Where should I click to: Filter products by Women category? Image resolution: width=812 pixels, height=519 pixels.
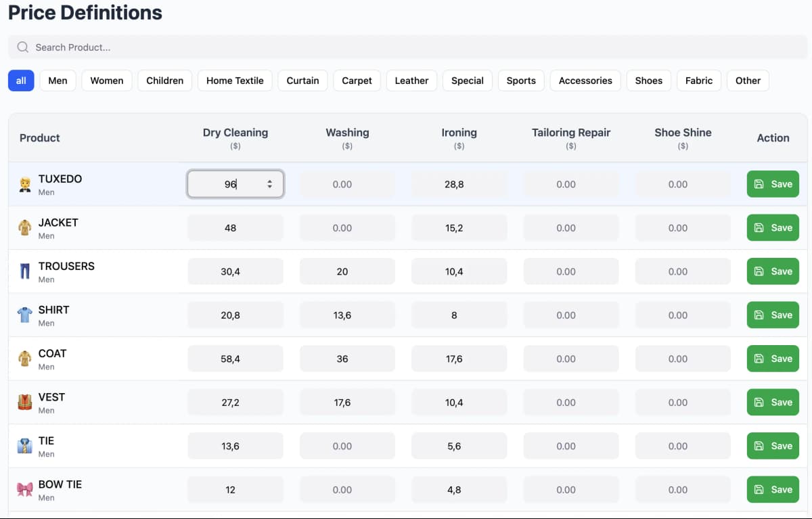tap(107, 81)
